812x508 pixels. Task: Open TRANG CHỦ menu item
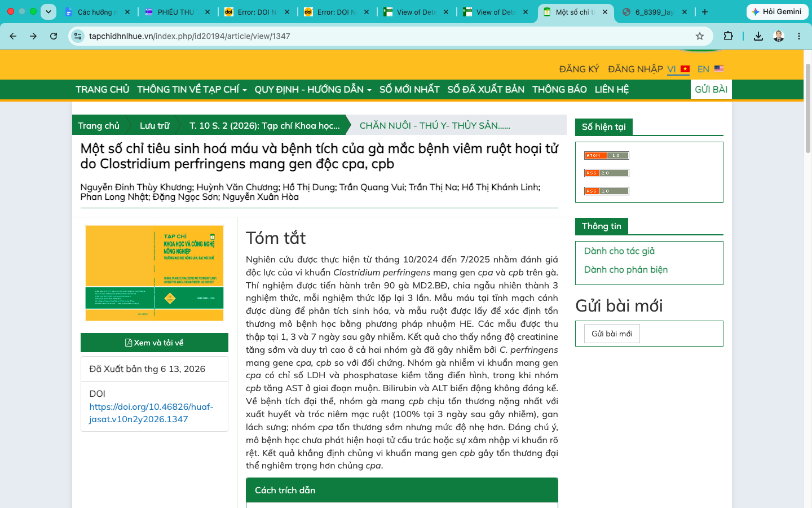pyautogui.click(x=103, y=89)
